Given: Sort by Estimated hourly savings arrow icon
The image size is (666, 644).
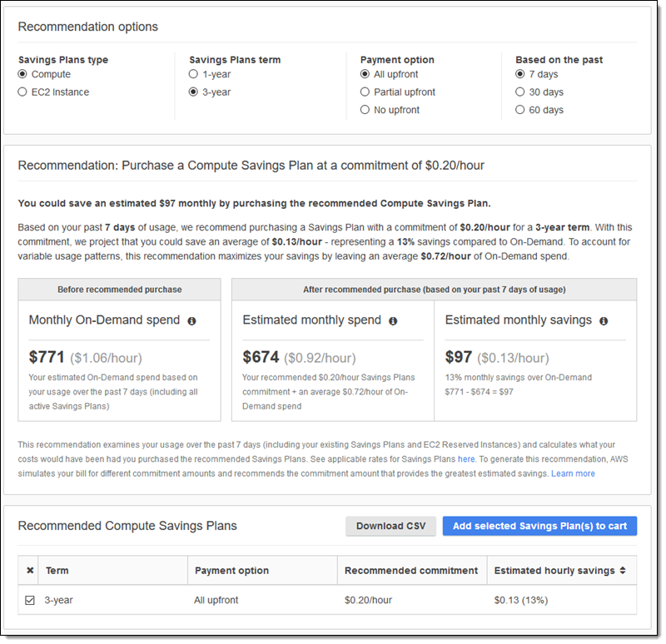Looking at the screenshot, I should (623, 571).
